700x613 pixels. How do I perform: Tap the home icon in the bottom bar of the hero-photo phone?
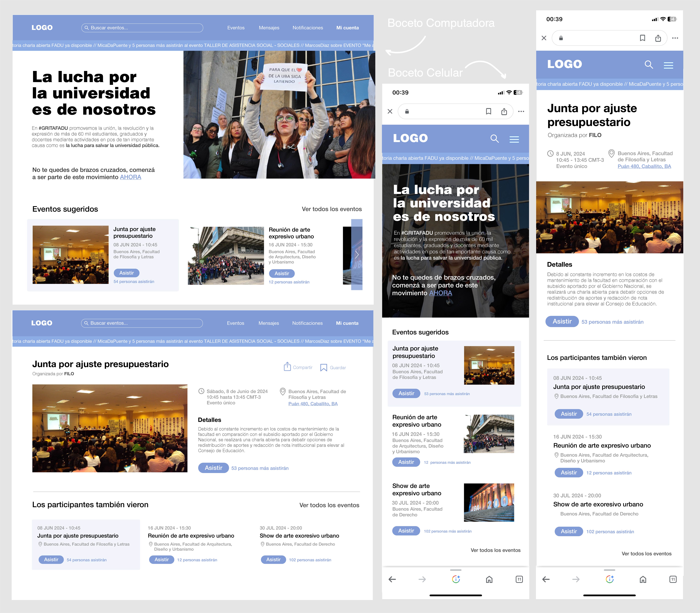[x=489, y=579]
